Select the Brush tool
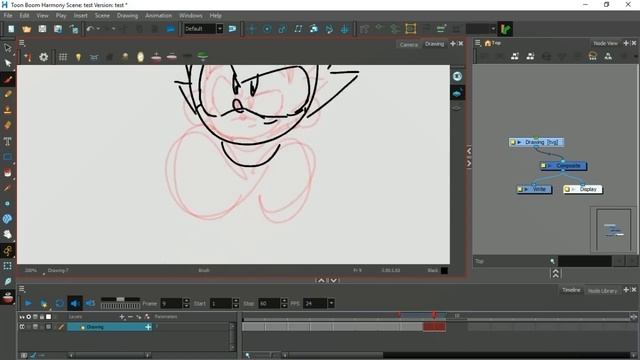The height and width of the screenshot is (360, 640). point(8,79)
